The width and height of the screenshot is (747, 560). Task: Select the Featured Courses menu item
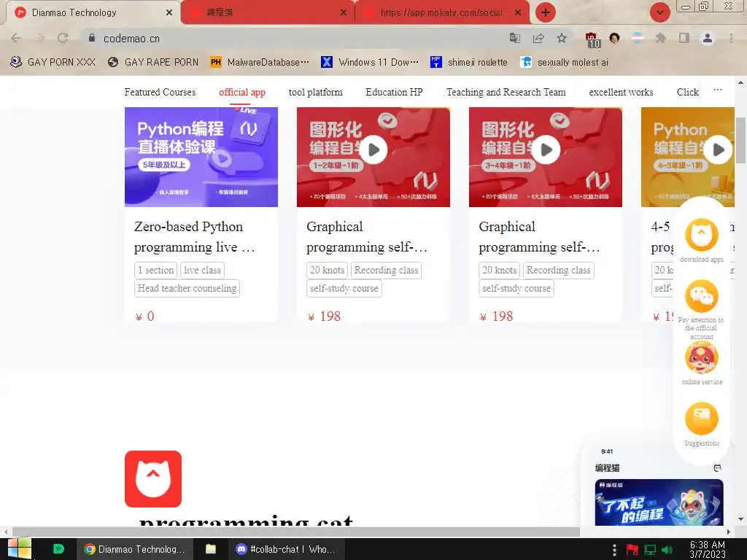coord(160,92)
